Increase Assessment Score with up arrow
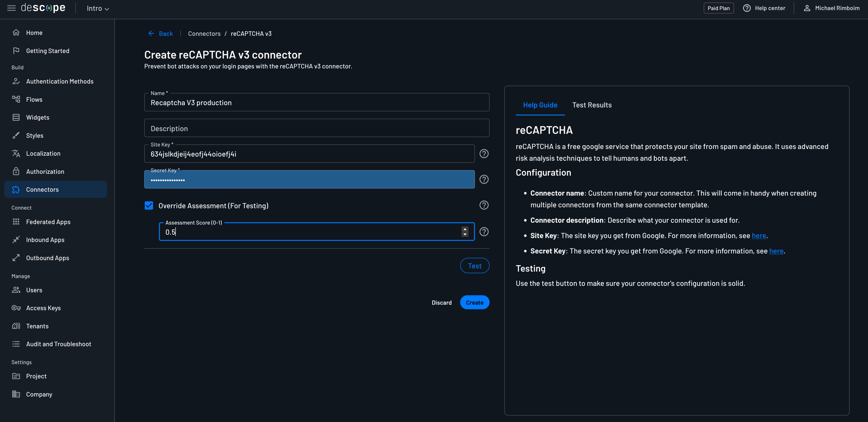This screenshot has height=422, width=868. pos(465,229)
